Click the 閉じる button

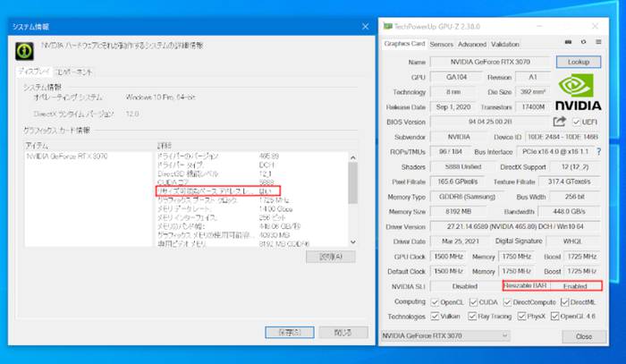[x=343, y=332]
